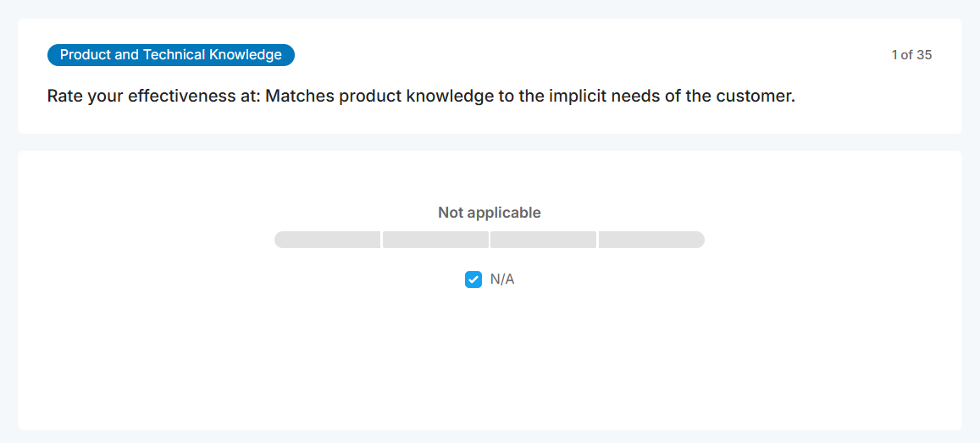The image size is (980, 443).
Task: Select the first segment of the rating bar
Action: tap(327, 240)
